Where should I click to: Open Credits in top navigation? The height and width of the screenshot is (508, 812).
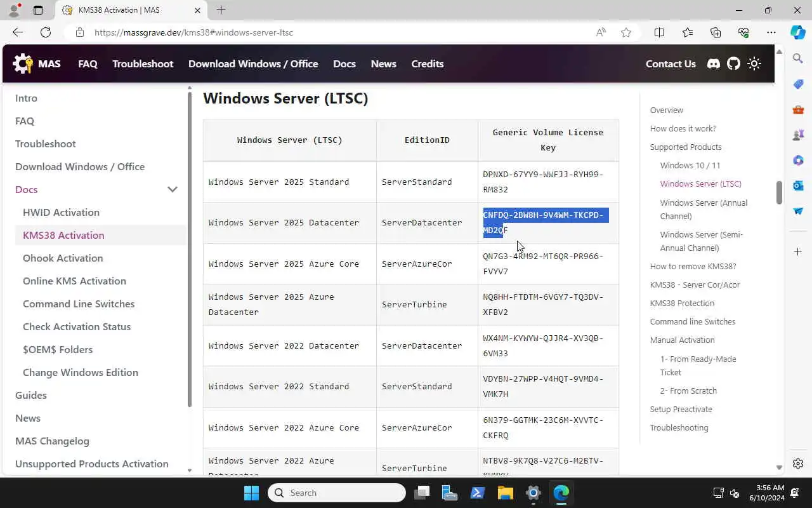428,63
